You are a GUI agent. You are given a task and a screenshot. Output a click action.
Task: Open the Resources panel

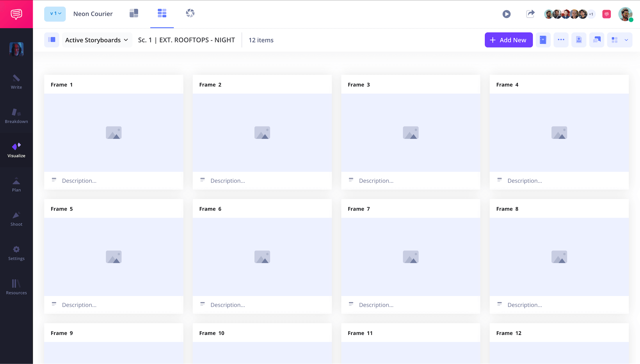[x=16, y=287]
